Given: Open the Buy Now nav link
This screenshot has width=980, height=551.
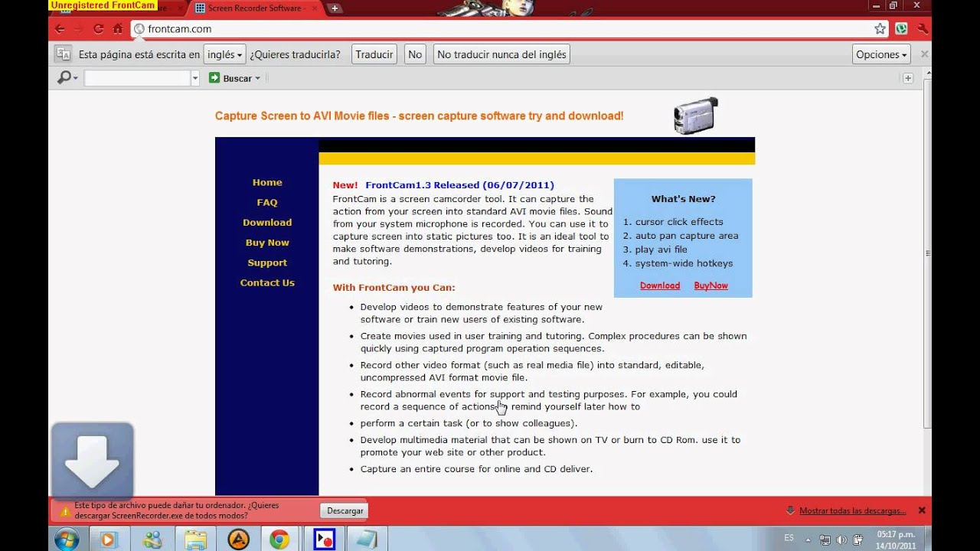Looking at the screenshot, I should (x=267, y=243).
